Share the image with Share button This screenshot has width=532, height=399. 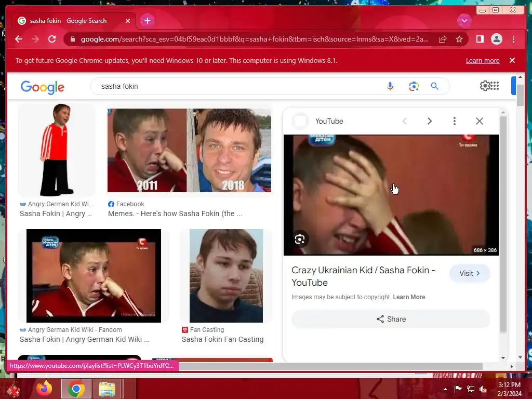pyautogui.click(x=391, y=319)
